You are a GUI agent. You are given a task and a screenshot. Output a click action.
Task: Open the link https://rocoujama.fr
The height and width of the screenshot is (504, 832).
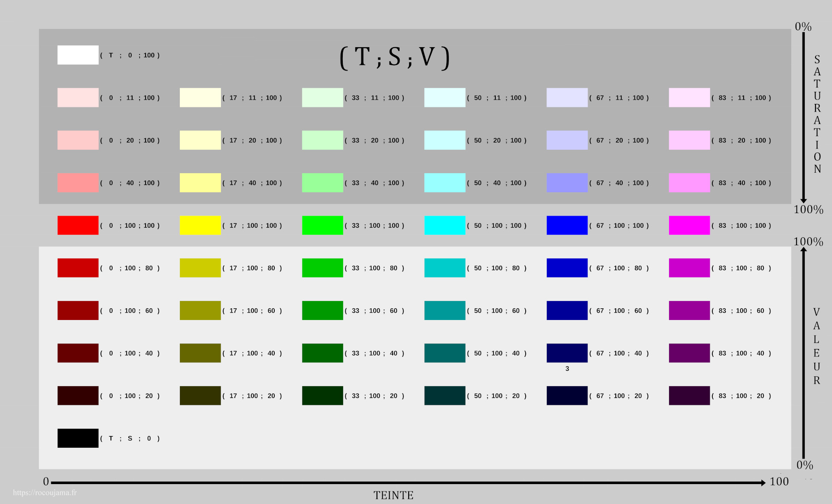click(x=45, y=492)
